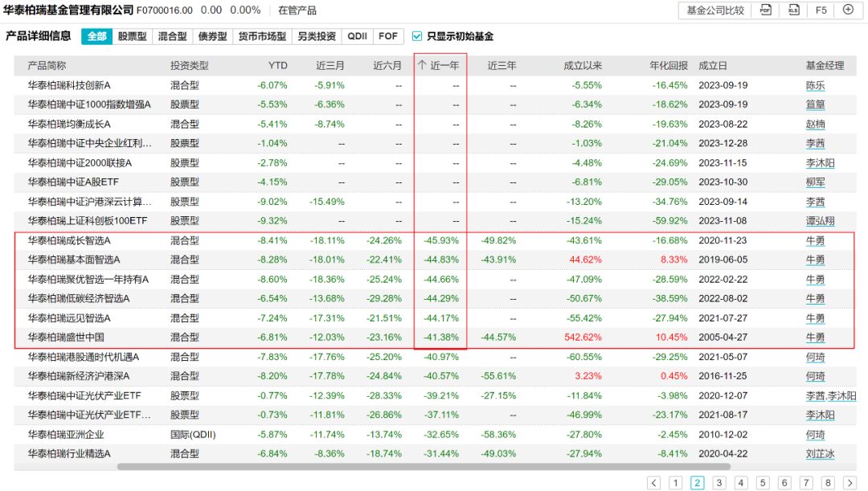Jump to page 5 of results

point(763,483)
